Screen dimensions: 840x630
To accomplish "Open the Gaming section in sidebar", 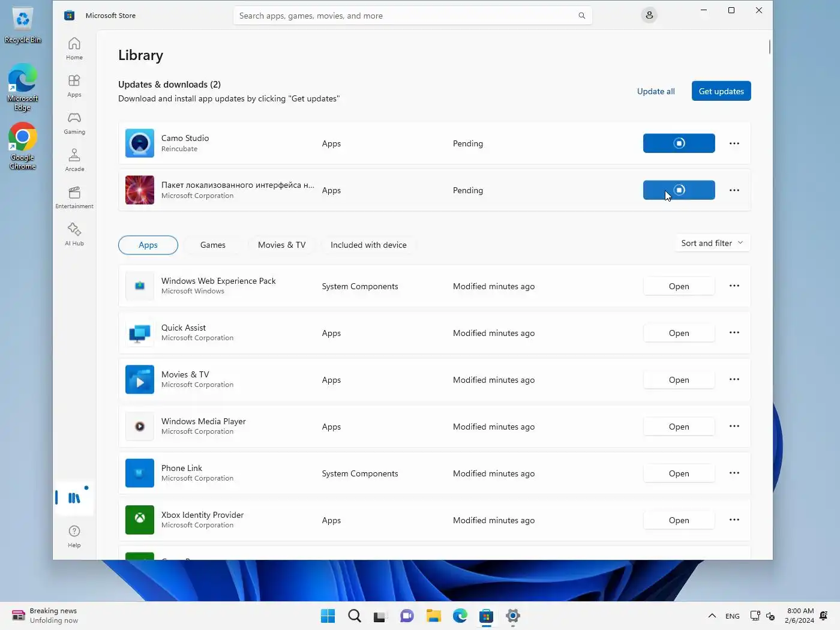I will tap(74, 123).
